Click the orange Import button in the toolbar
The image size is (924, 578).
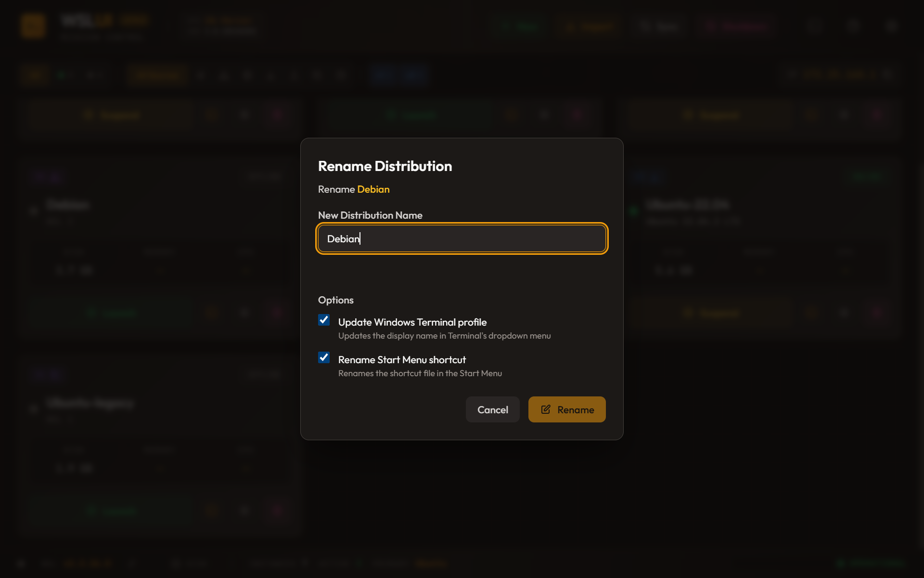point(587,26)
